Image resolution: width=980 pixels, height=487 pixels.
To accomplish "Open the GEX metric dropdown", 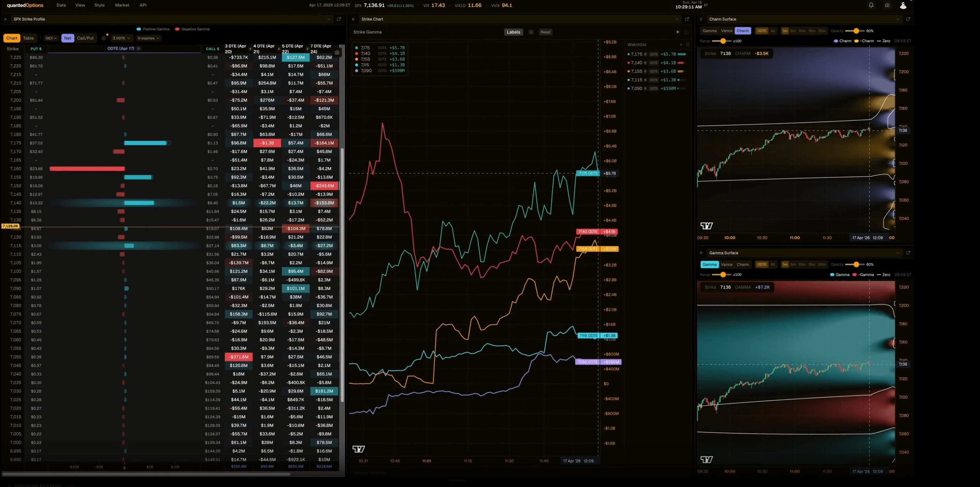I will (51, 38).
